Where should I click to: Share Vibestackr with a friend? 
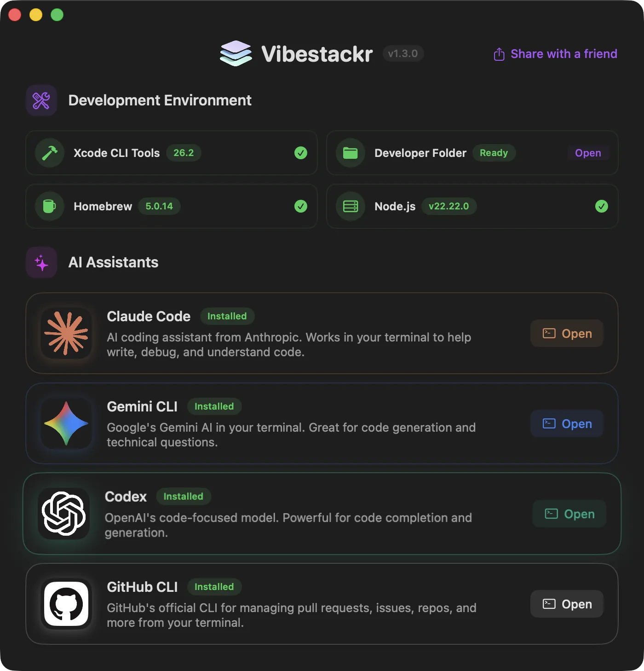click(555, 54)
